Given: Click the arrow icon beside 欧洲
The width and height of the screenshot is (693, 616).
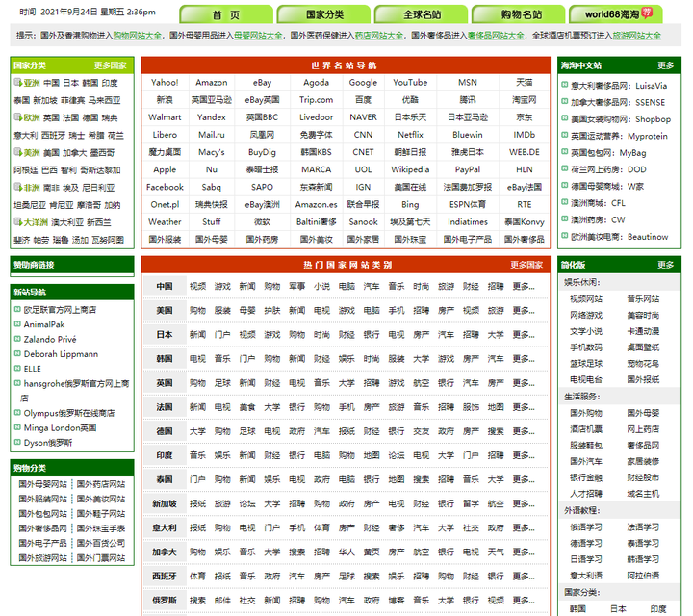Looking at the screenshot, I should [x=17, y=117].
